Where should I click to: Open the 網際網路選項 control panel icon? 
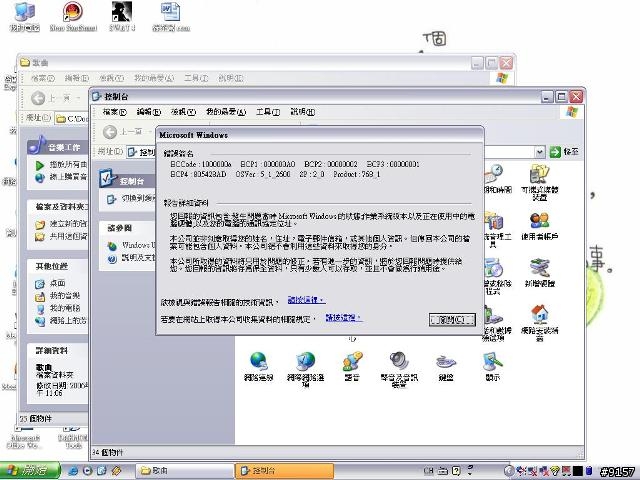pyautogui.click(x=305, y=367)
